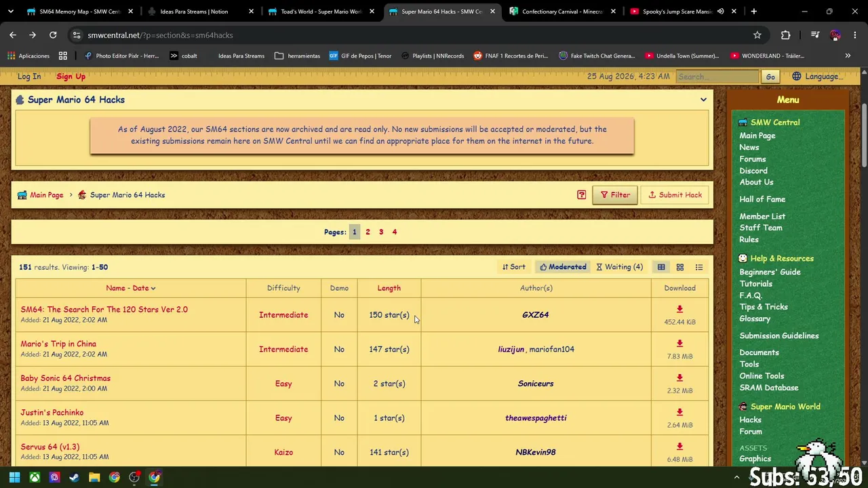
Task: Bookmark this page with the star icon
Action: 757,35
